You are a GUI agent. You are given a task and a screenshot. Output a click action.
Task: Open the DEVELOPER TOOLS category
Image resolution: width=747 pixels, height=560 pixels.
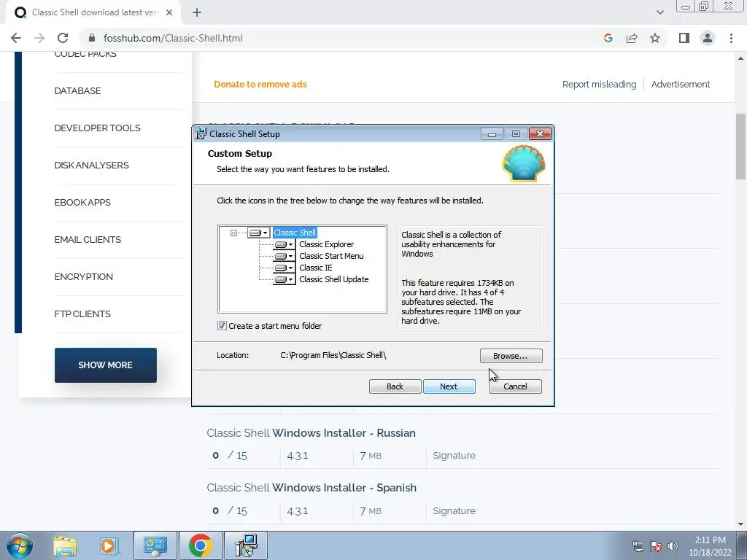(x=97, y=128)
